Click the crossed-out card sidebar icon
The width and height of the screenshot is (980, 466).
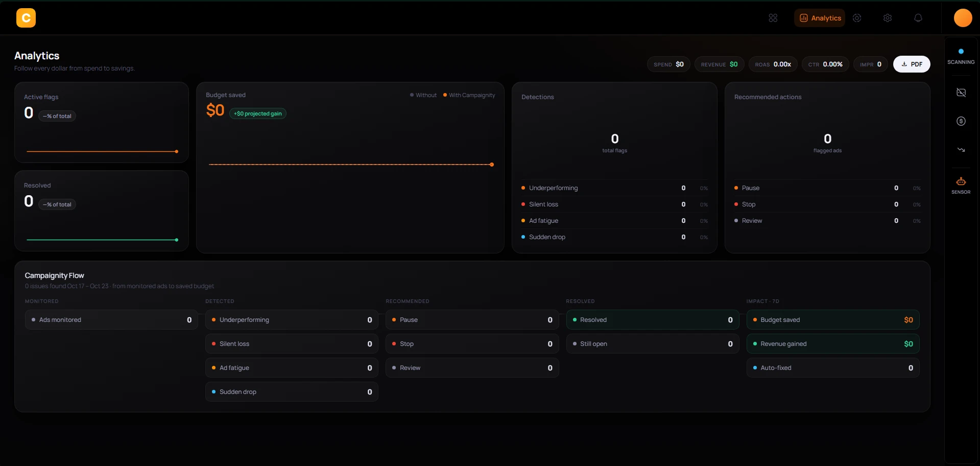coord(961,92)
